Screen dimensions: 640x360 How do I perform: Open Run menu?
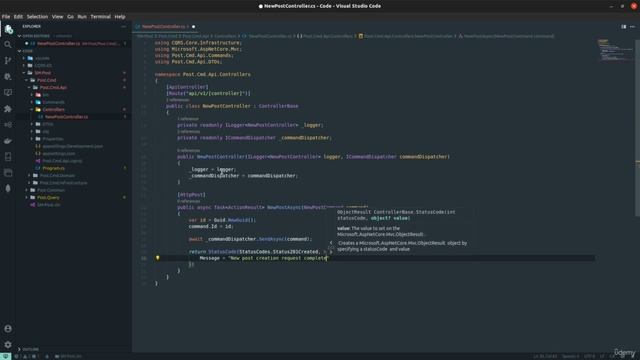click(82, 17)
